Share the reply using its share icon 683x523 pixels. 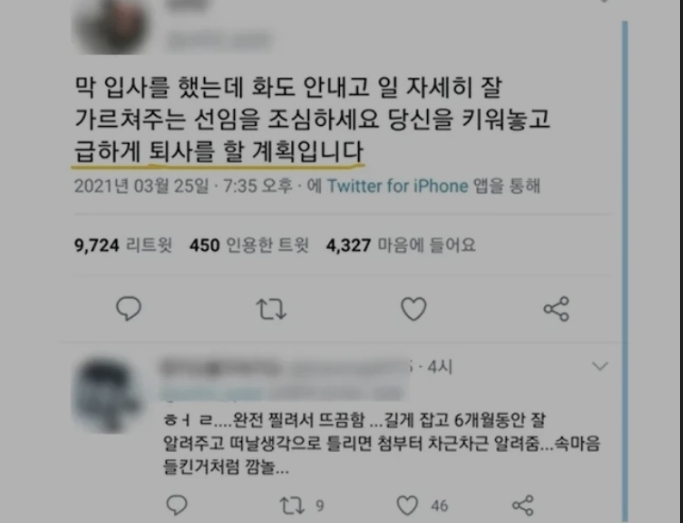[523, 505]
